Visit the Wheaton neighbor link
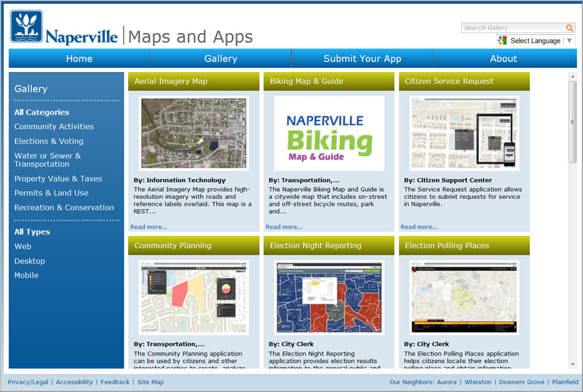Viewport: 583px width, 392px height. pos(478,382)
